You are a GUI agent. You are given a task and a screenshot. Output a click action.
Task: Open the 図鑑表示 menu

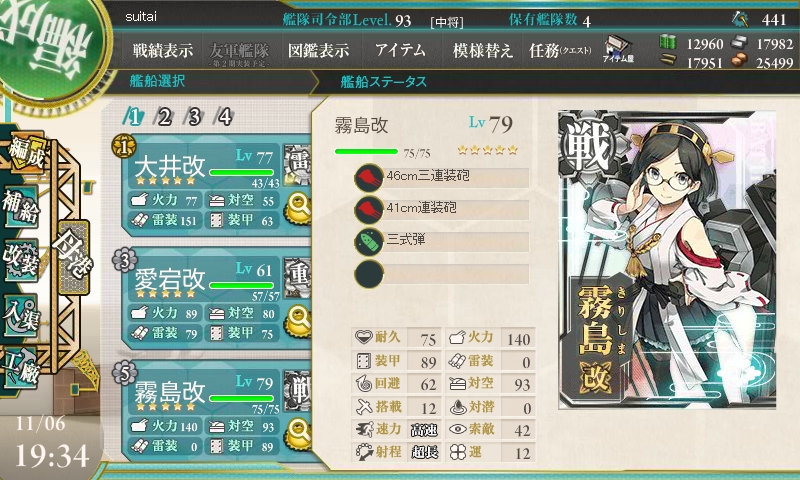click(x=319, y=50)
